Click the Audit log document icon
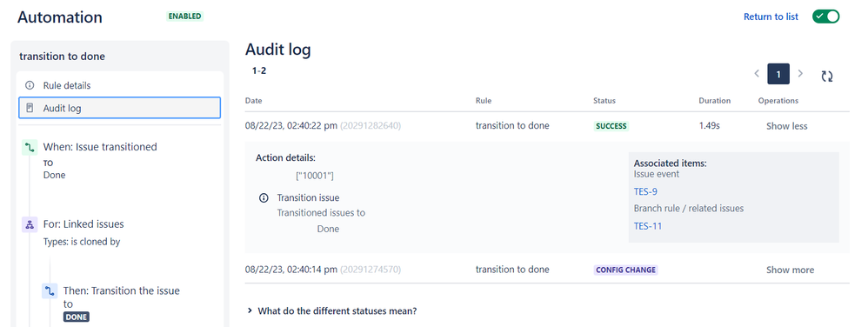The image size is (868, 327). tap(30, 108)
